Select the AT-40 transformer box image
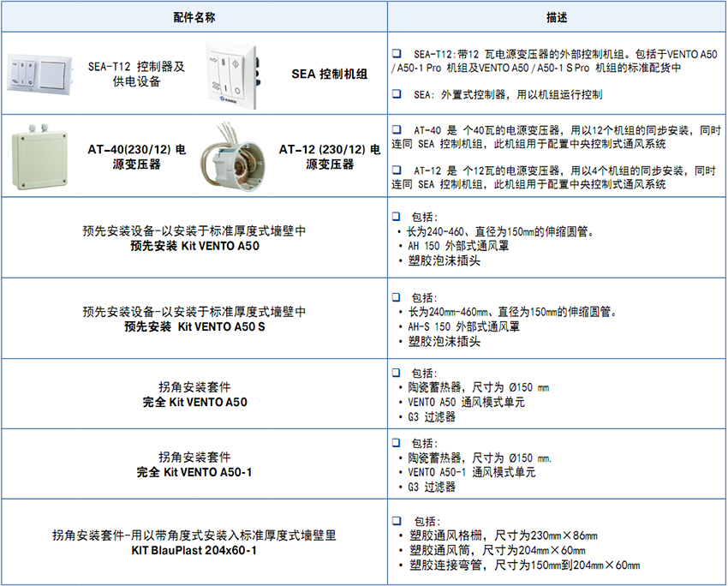Image resolution: width=728 pixels, height=586 pixels. click(x=43, y=153)
